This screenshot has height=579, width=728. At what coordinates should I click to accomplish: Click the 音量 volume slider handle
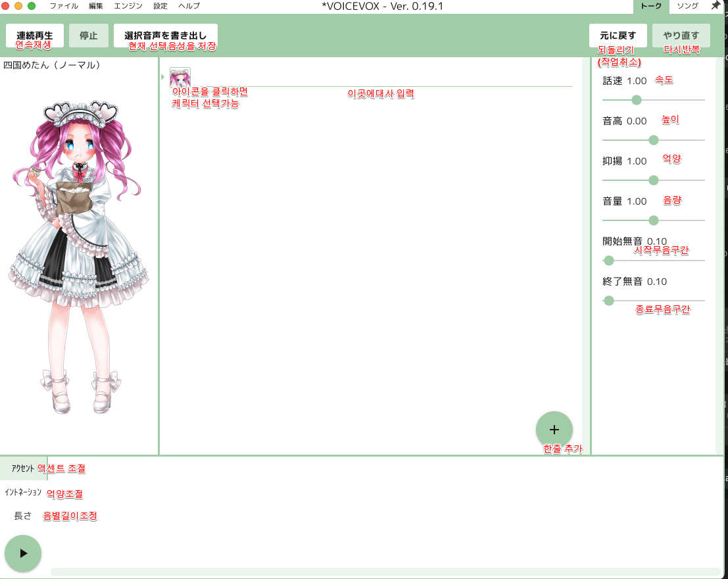click(653, 220)
